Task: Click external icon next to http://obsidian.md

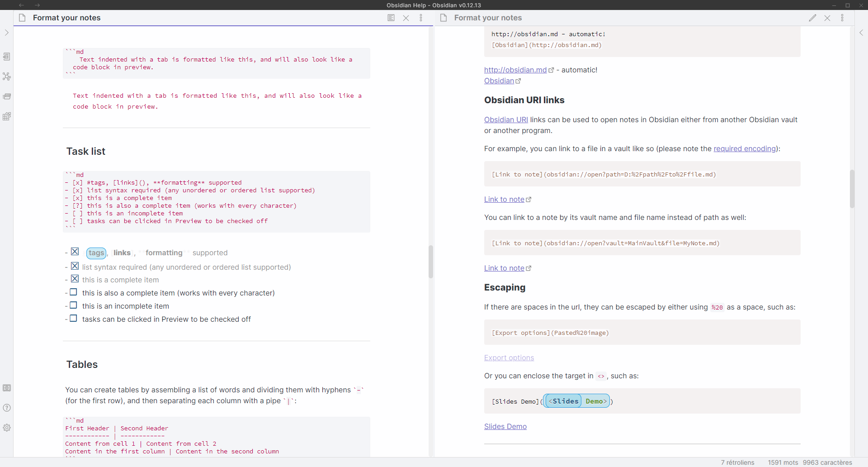Action: coord(551,70)
